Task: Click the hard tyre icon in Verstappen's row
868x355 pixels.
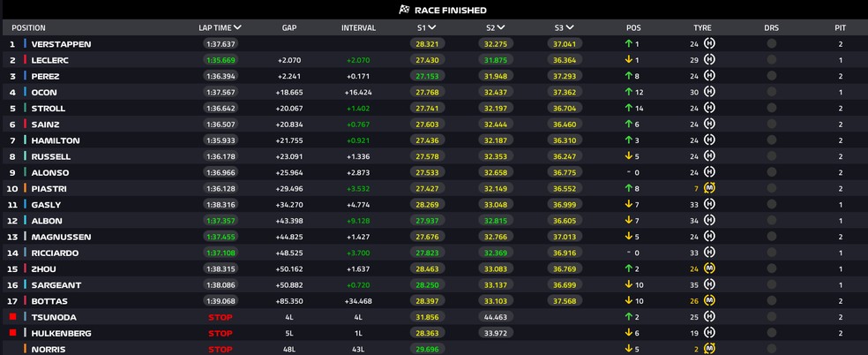Action: [709, 43]
